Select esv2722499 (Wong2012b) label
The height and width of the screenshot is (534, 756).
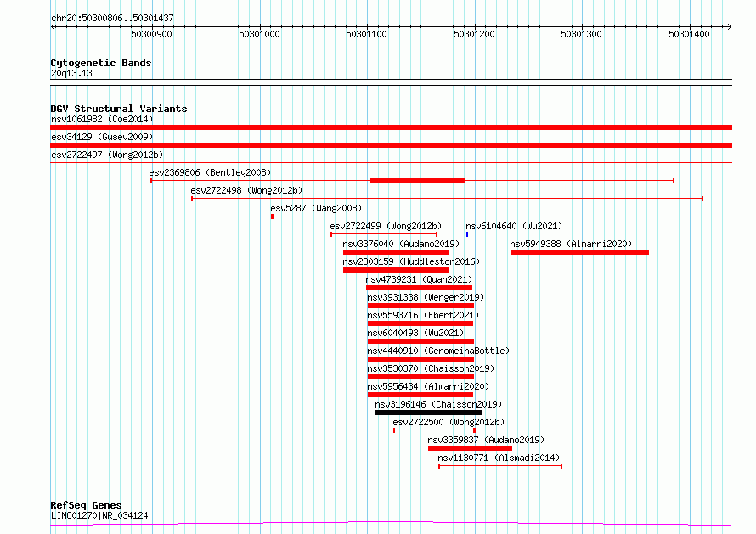tap(386, 226)
